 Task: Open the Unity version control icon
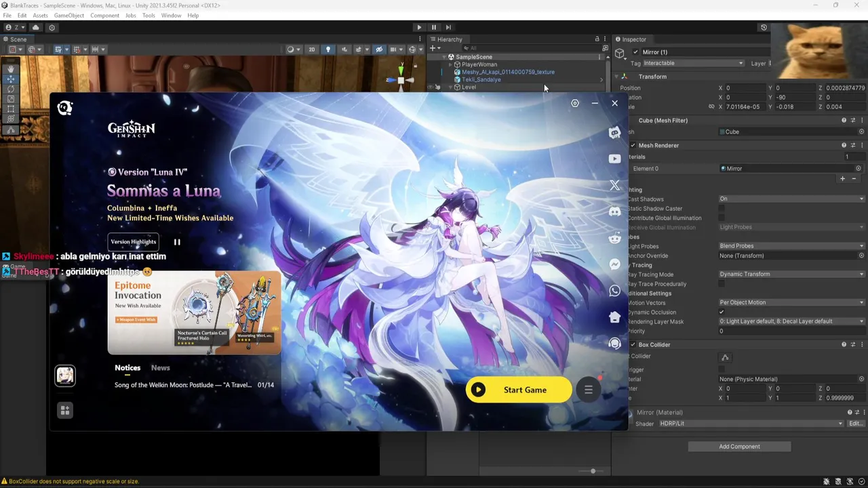point(52,28)
